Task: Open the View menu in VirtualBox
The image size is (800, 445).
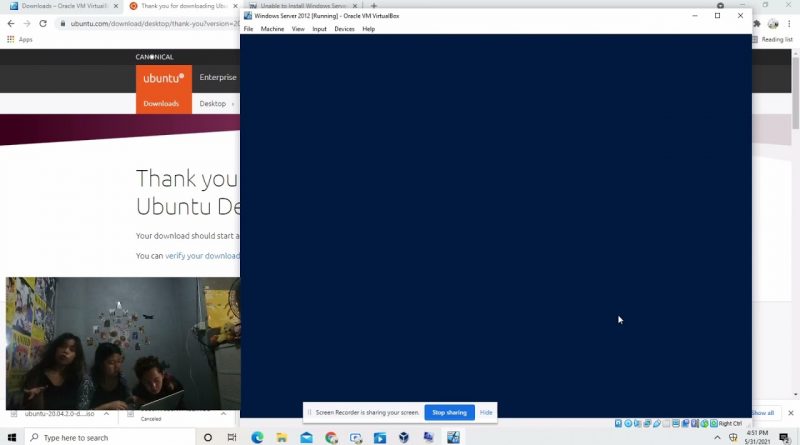Action: coord(298,29)
